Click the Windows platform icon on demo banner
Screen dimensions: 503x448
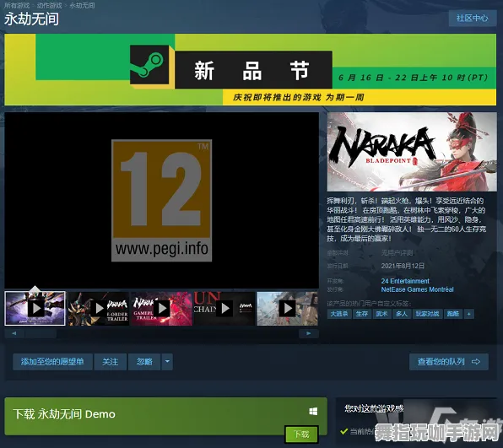coord(313,412)
